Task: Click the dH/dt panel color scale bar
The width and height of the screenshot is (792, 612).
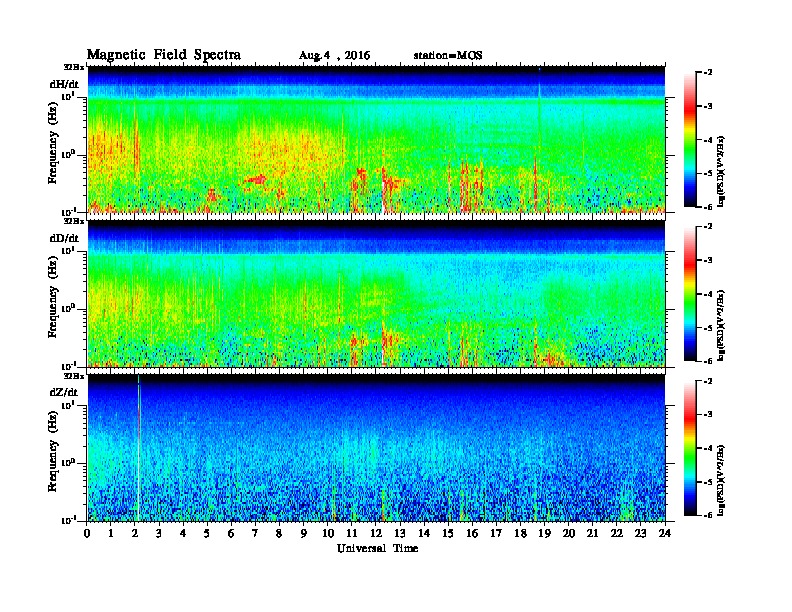Action: coord(690,139)
